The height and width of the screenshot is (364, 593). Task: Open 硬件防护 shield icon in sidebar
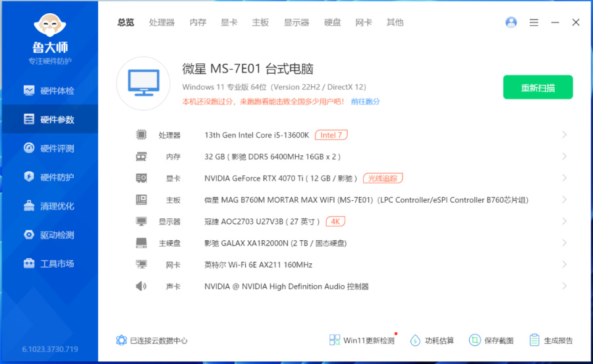point(29,176)
